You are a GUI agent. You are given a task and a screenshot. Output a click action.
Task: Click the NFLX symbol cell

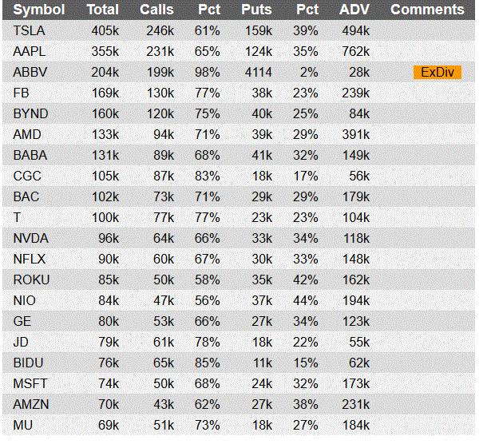(x=30, y=259)
